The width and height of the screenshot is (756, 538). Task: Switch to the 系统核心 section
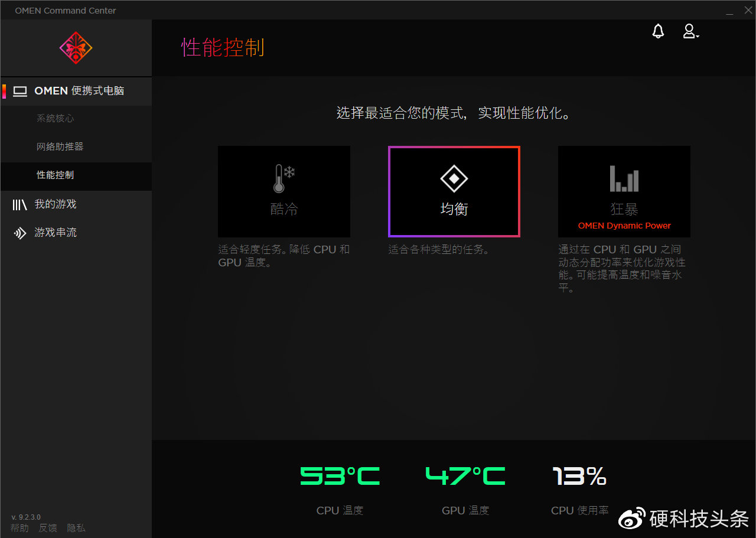pos(56,118)
